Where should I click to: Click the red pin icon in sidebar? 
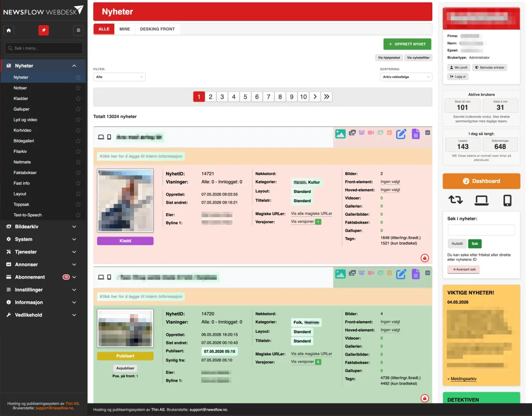tap(44, 30)
